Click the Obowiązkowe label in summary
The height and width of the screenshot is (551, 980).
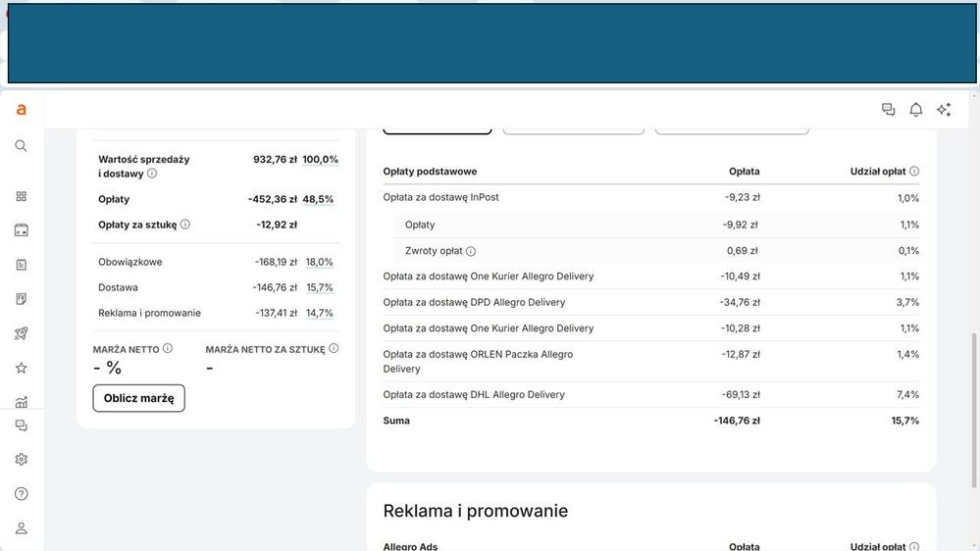click(130, 263)
